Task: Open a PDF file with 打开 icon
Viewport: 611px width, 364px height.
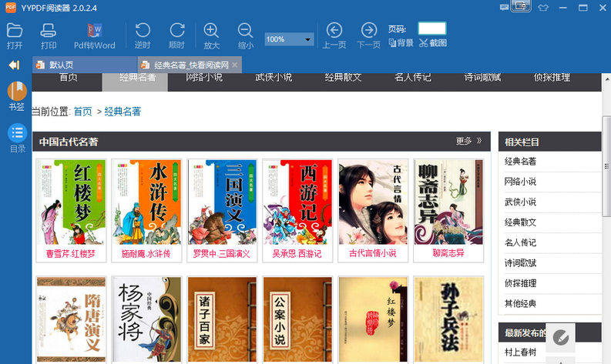Action: (15, 36)
